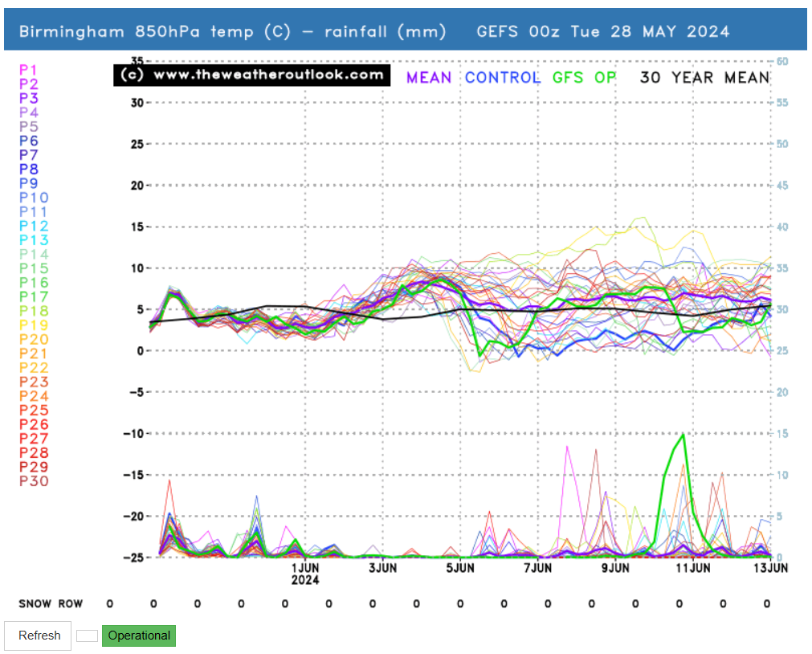Click the GFS OP rainfall peak near 11JUN
812x654 pixels.
[683, 435]
